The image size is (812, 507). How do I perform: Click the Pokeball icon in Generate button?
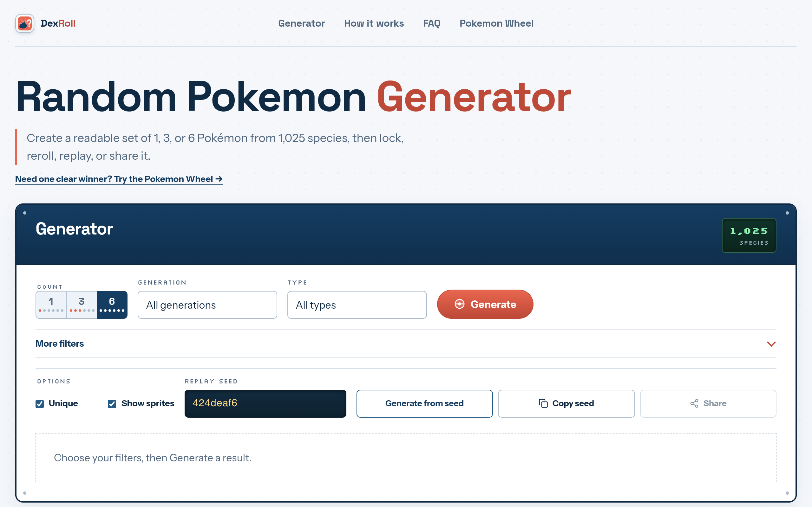coord(459,304)
